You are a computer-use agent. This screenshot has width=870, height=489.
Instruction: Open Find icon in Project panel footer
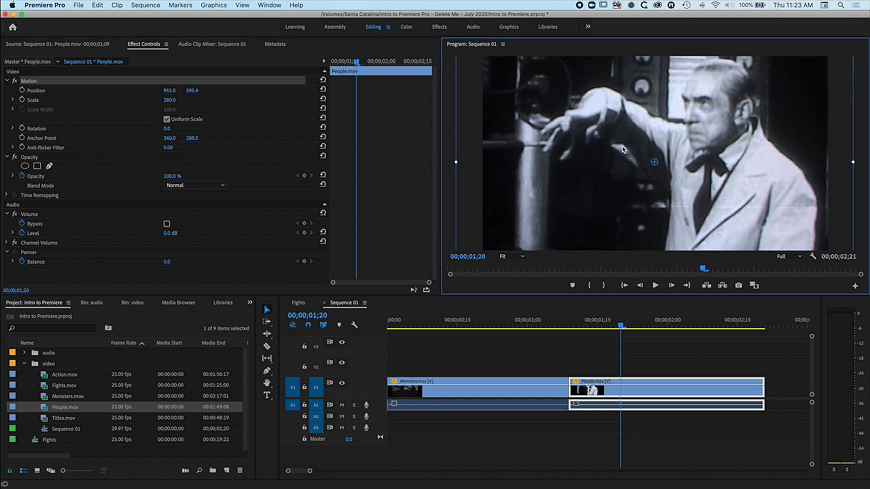coord(199,470)
